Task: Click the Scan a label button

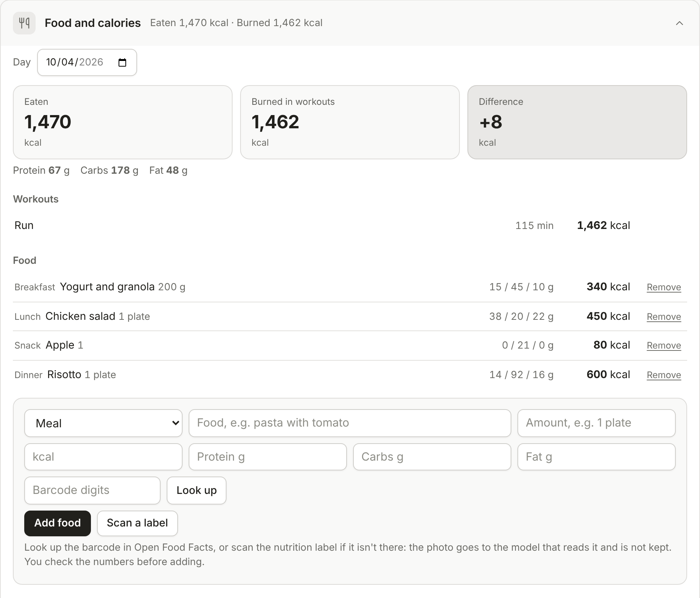Action: [x=137, y=523]
